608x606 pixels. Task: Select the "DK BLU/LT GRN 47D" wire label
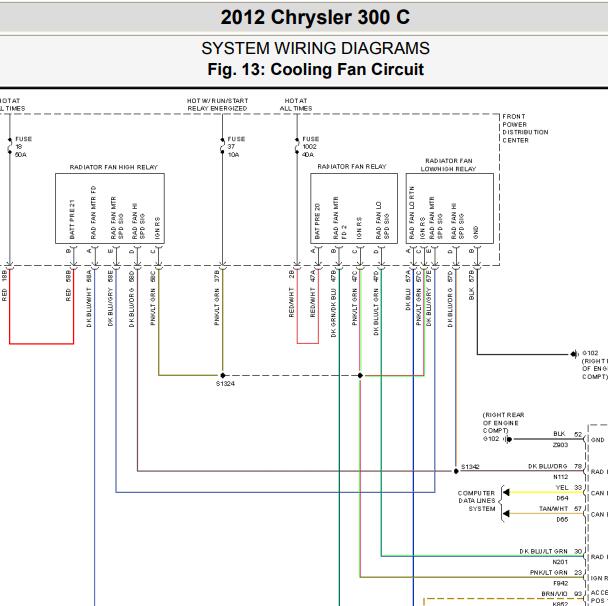[x=376, y=302]
